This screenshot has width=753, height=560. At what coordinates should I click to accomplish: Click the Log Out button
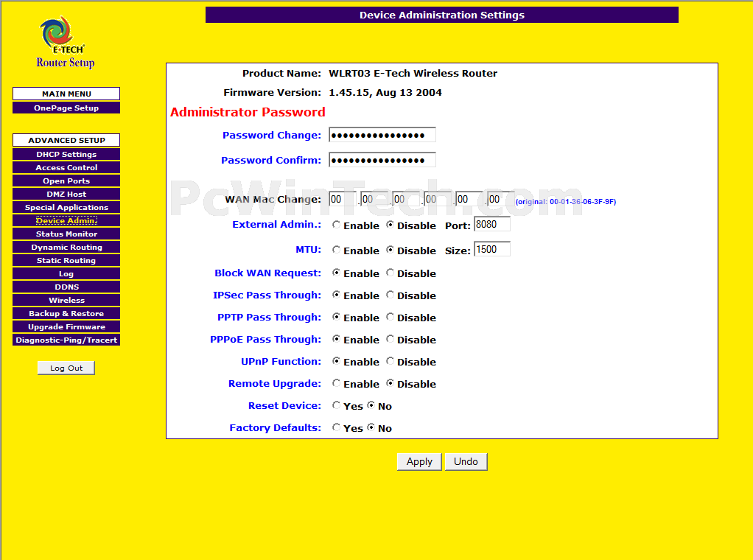click(66, 368)
